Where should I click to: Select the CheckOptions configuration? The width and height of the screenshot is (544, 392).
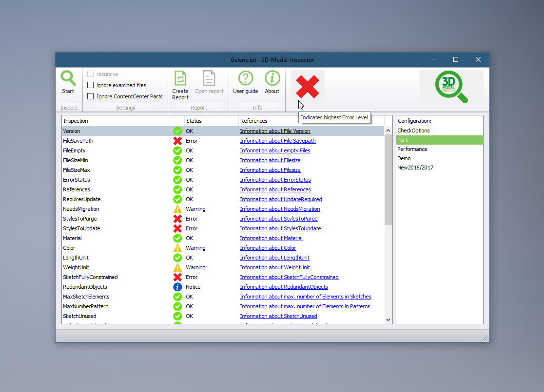point(439,131)
